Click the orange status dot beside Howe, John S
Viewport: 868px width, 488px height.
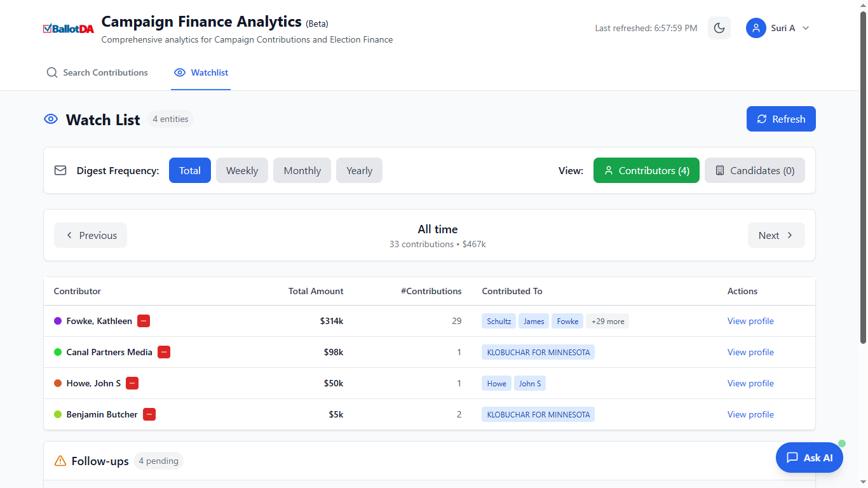point(57,383)
